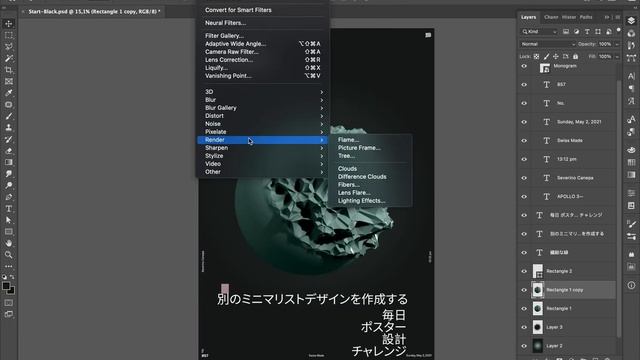The width and height of the screenshot is (640, 360).
Task: Filter layers by type layers
Action: click(x=587, y=31)
